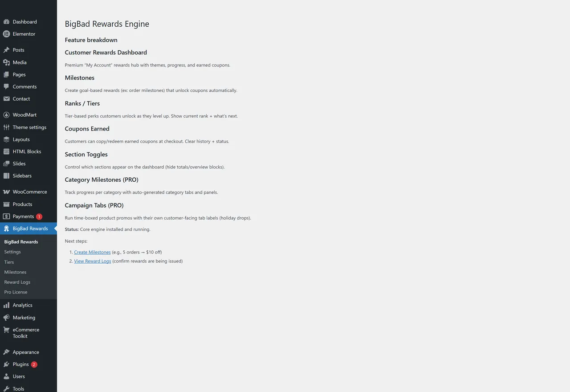
Task: Click the Posts pushpin icon
Action: tap(6, 50)
